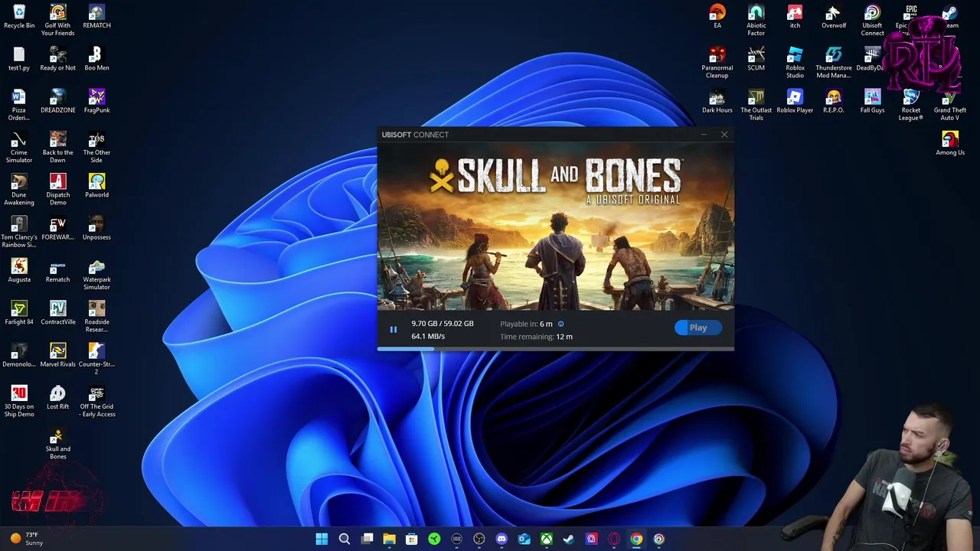
Task: Select the Recycle Bin desktop icon
Action: click(19, 17)
